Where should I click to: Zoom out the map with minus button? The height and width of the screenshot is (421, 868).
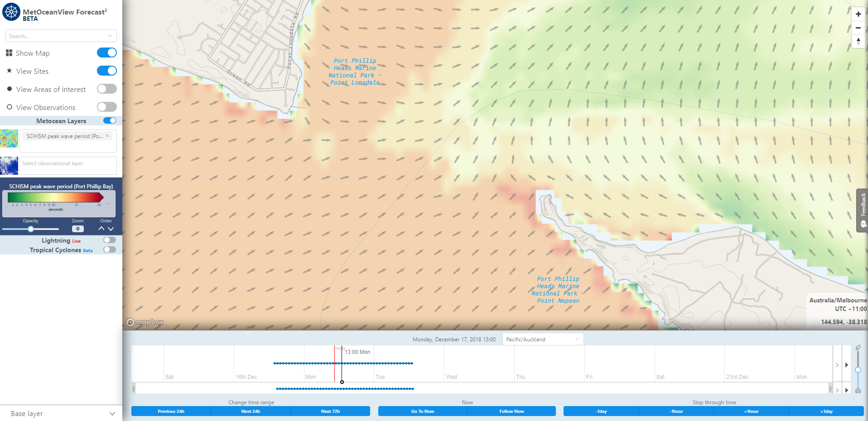pos(858,28)
